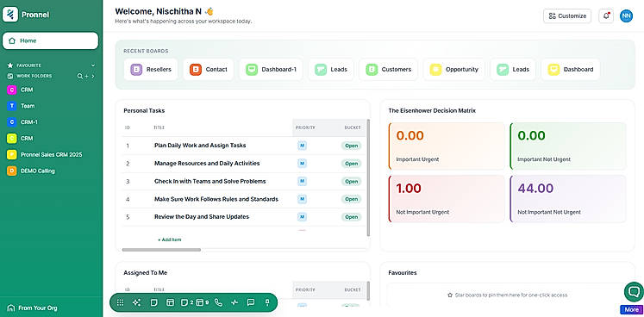
Task: Open the Customers recent board
Action: coord(389,70)
